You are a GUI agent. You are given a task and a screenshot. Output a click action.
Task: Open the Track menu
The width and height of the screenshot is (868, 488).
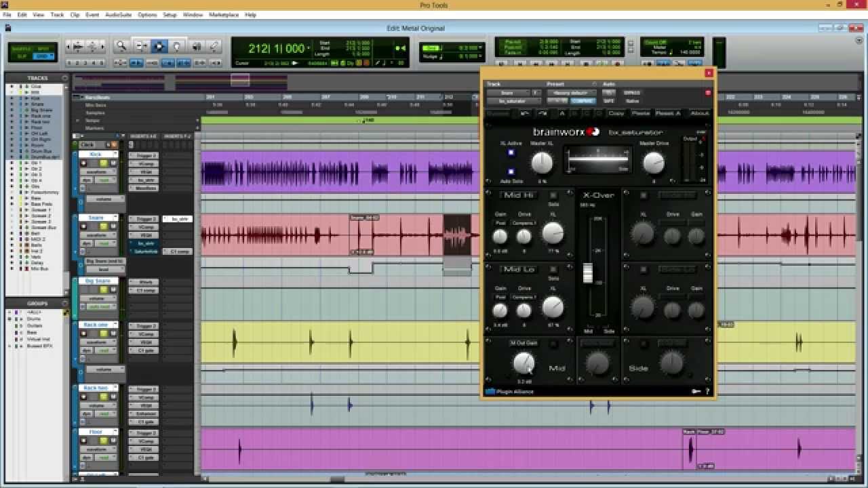[x=57, y=14]
